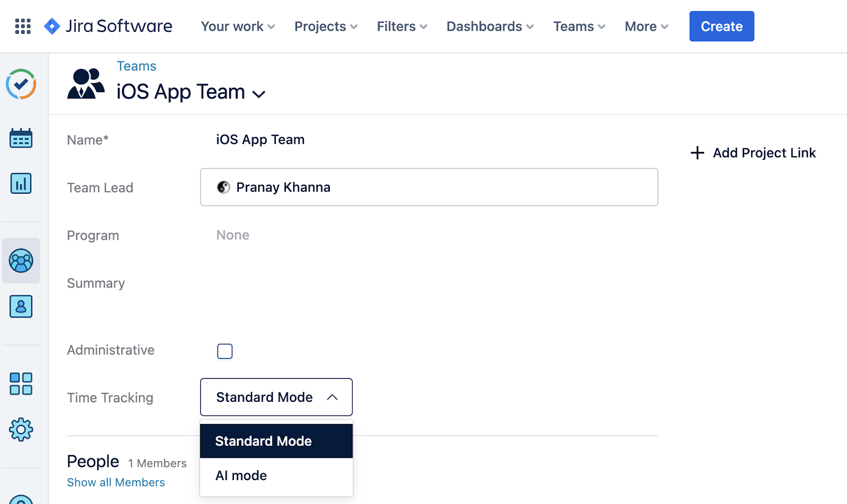The height and width of the screenshot is (504, 847).
Task: Open the reports bar chart icon
Action: click(x=21, y=184)
